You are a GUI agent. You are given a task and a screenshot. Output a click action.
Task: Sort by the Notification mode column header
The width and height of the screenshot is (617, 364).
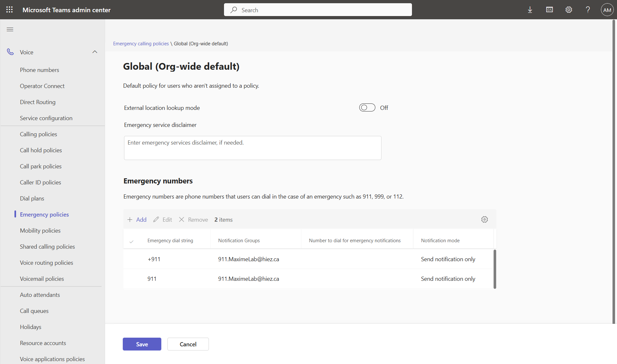pyautogui.click(x=440, y=240)
